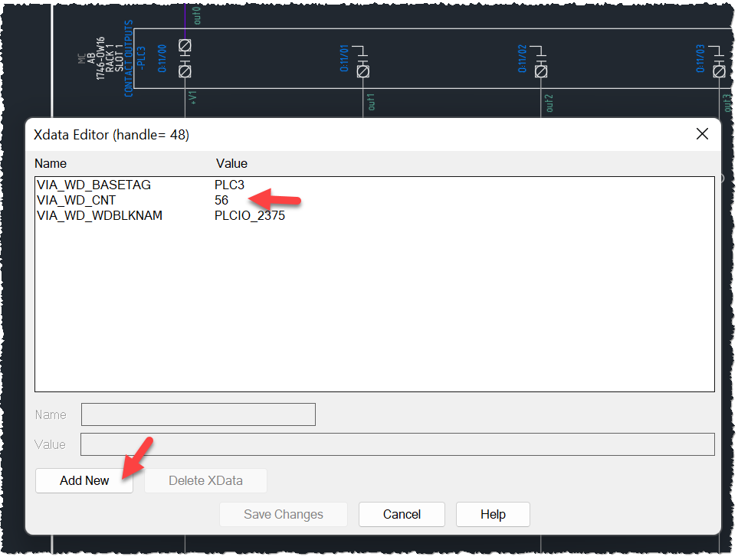Screen dimensions: 738x560
Task: Click the Value column header
Action: (231, 163)
